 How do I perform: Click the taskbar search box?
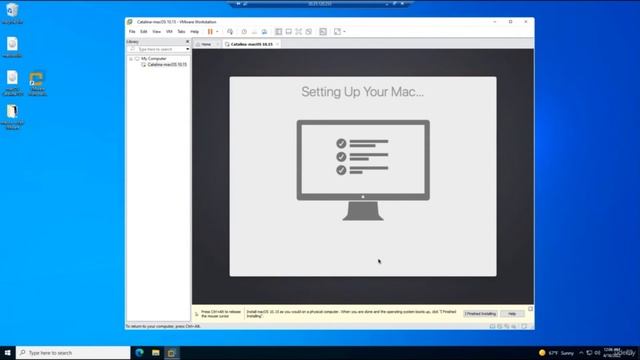pyautogui.click(x=73, y=353)
